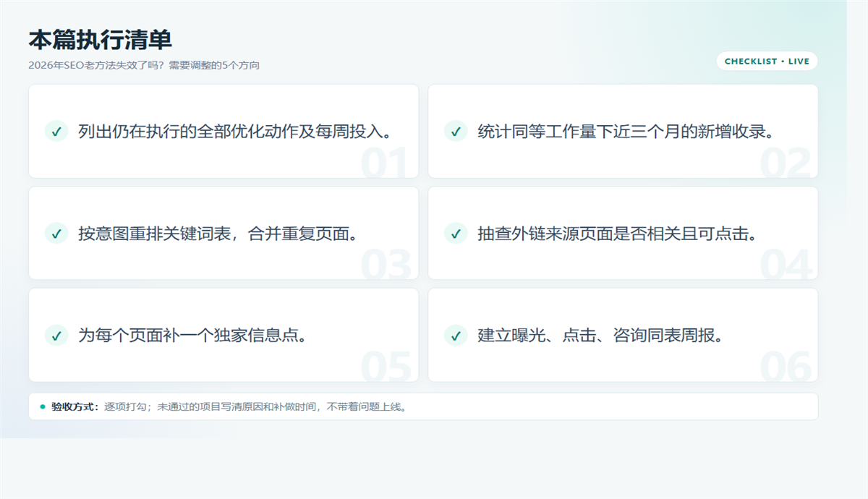Click the heading 本篇执行清单

coord(101,40)
